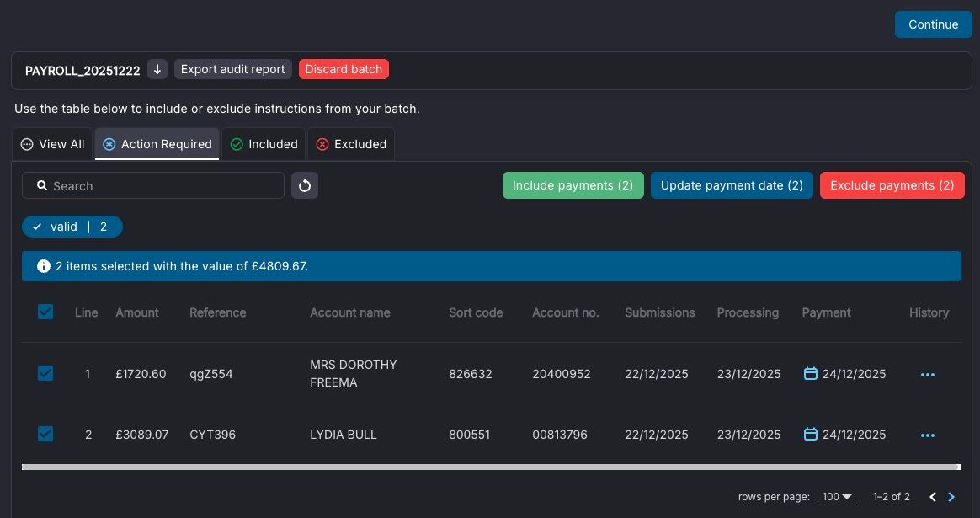Click the Line column header

click(86, 312)
